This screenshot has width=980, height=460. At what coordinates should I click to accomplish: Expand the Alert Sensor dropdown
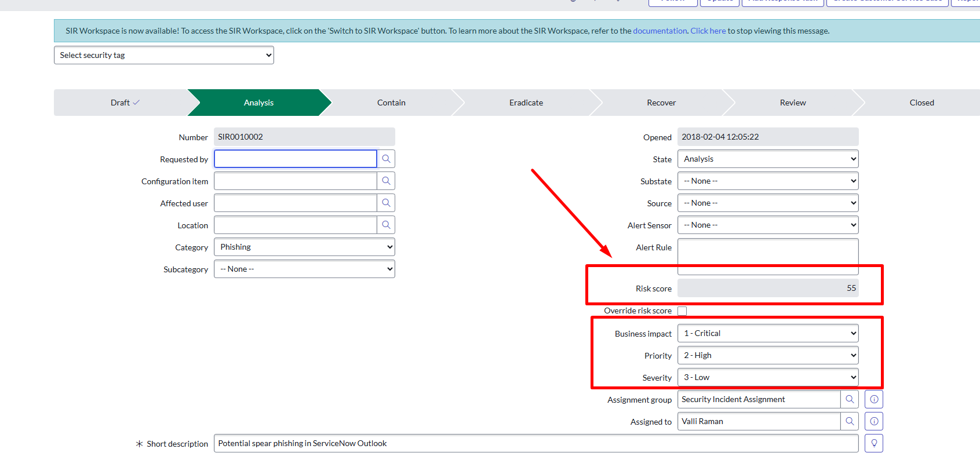pyautogui.click(x=768, y=225)
